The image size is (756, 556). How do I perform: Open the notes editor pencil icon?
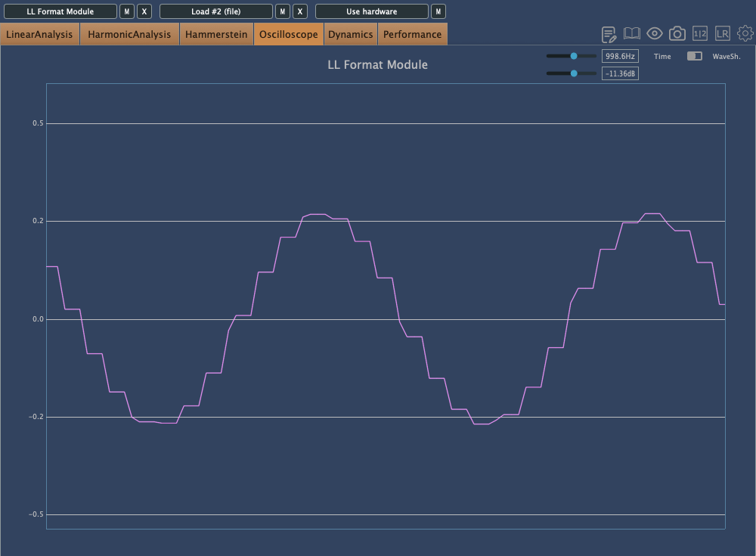(609, 34)
